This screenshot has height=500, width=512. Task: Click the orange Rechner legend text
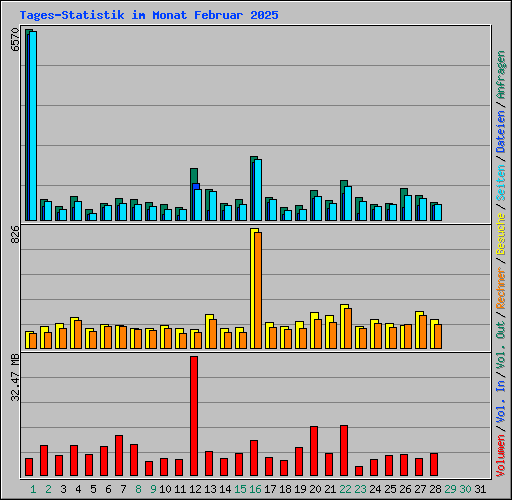click(501, 288)
